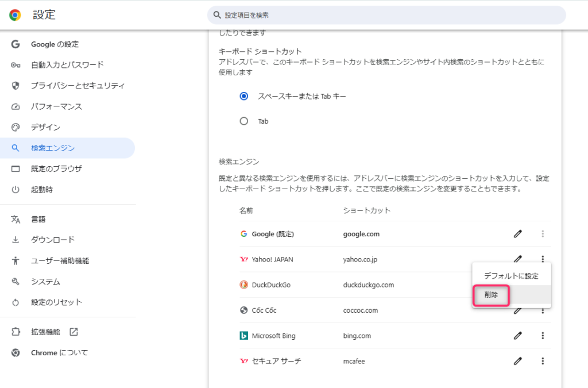Click the magnifier icon in the search bar
This screenshot has height=388, width=588.
click(217, 15)
